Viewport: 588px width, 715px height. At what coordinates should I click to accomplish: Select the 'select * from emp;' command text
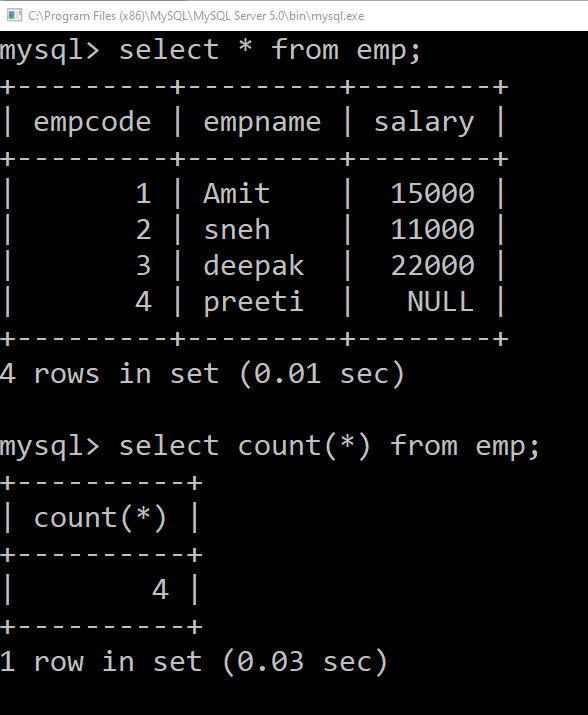[270, 50]
